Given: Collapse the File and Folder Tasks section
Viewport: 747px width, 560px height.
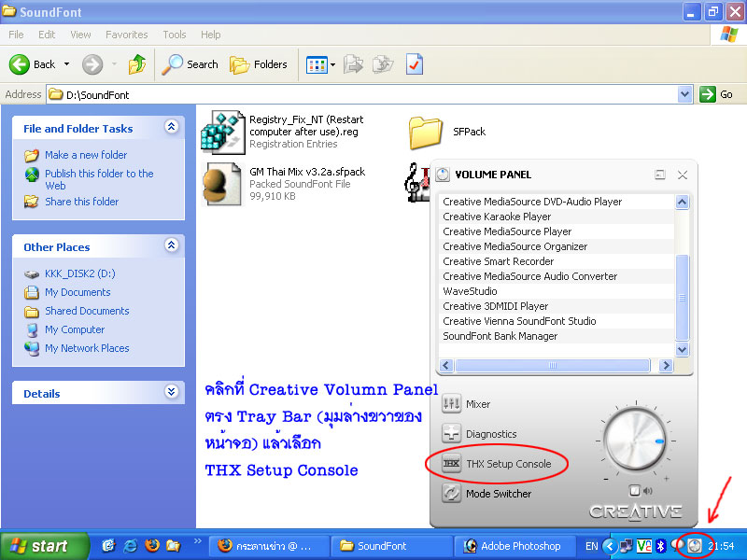Looking at the screenshot, I should tap(172, 127).
